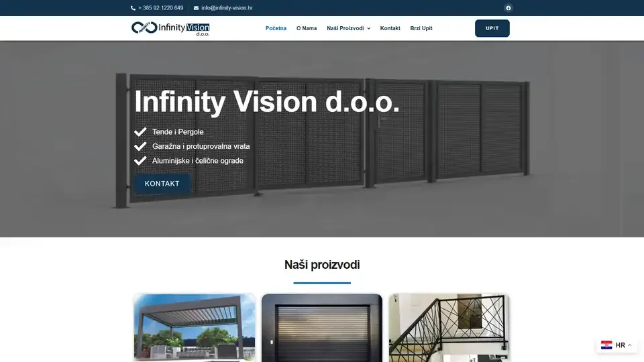Screen dimensions: 644x362
Task: Click the Tende i Pergole text
Action: tap(178, 132)
